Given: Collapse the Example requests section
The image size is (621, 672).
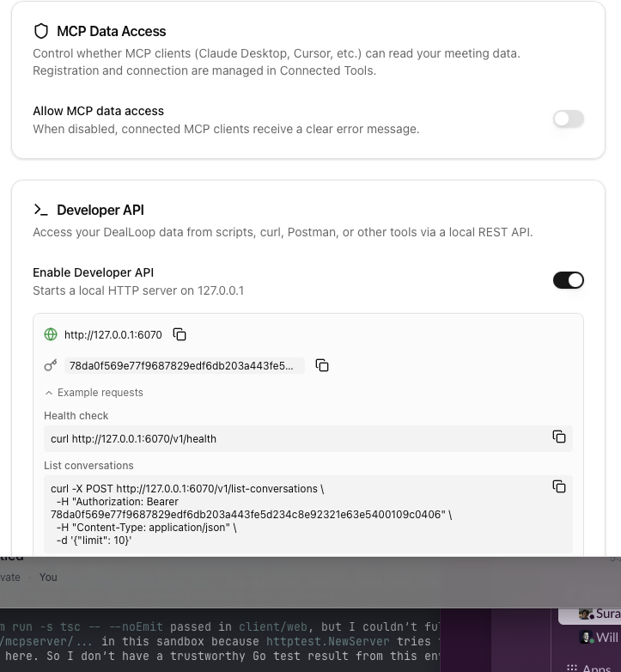Looking at the screenshot, I should pyautogui.click(x=94, y=393).
